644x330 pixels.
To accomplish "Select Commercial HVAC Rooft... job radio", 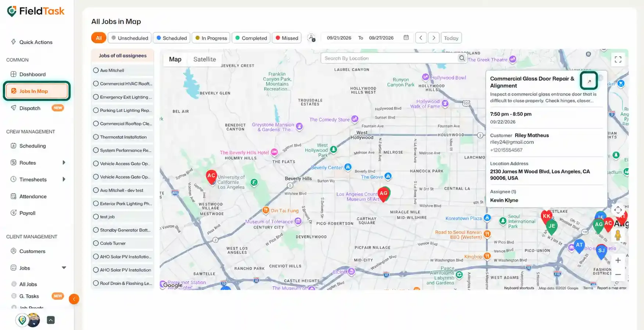I will point(96,84).
